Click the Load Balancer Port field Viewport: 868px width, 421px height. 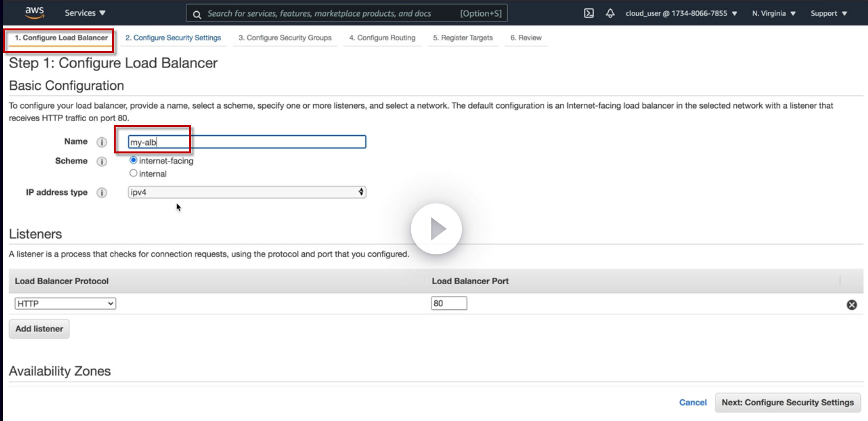click(x=449, y=303)
